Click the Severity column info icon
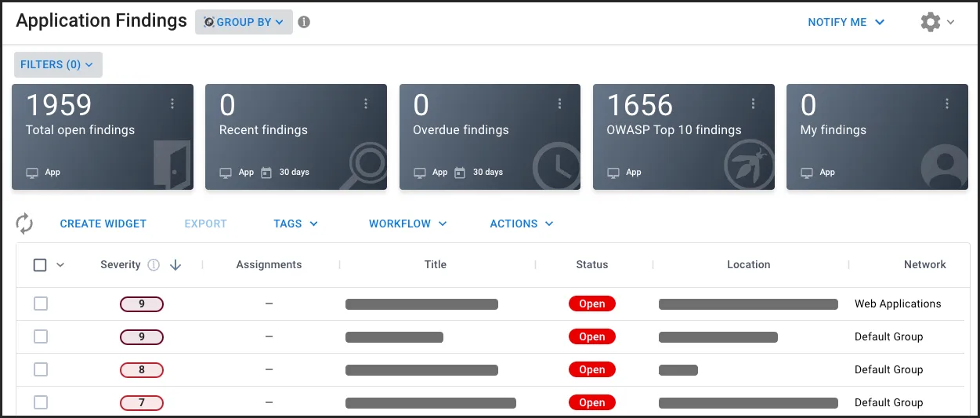Image resolution: width=980 pixels, height=418 pixels. (154, 265)
